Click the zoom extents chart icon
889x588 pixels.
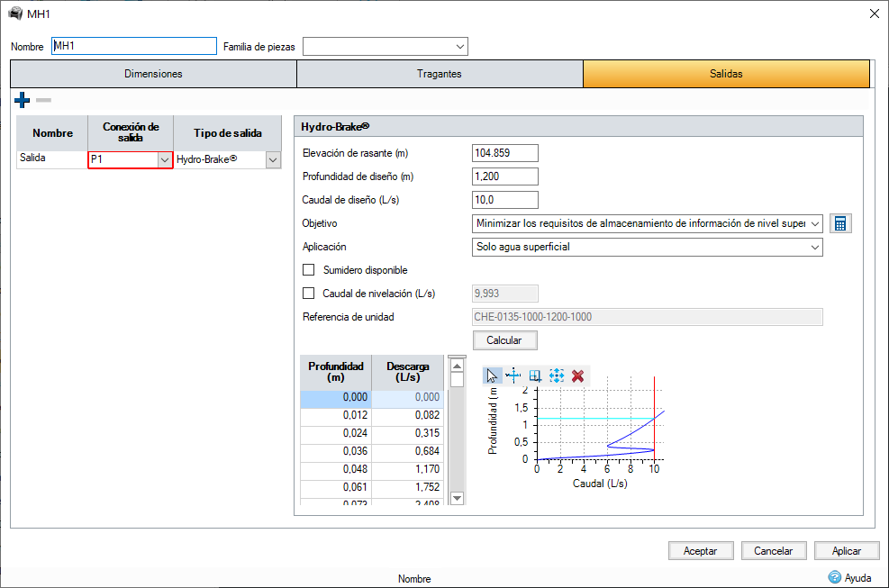pyautogui.click(x=557, y=375)
